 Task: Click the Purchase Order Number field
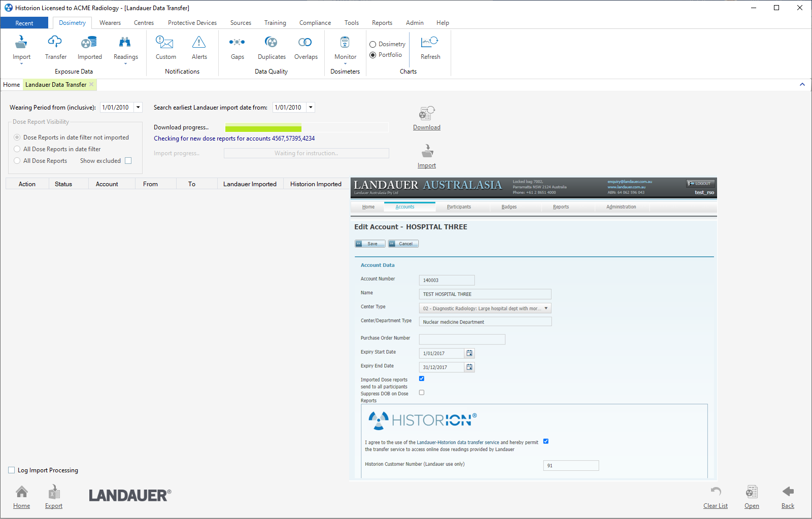[462, 339]
